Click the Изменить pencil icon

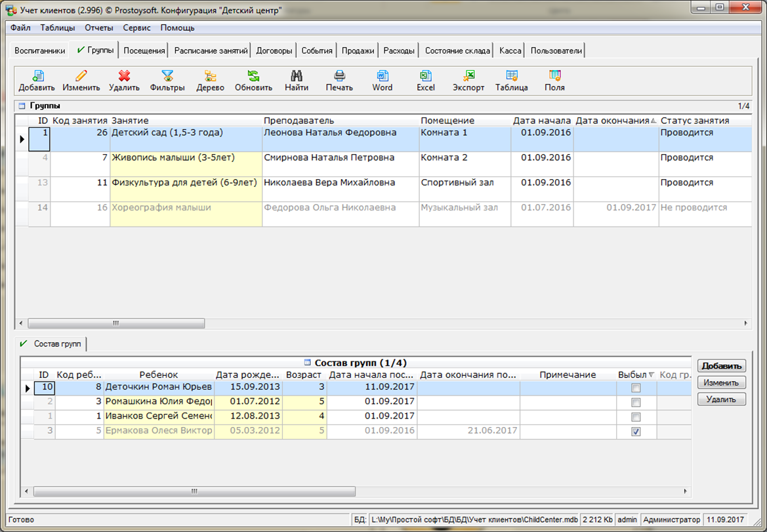pos(81,76)
